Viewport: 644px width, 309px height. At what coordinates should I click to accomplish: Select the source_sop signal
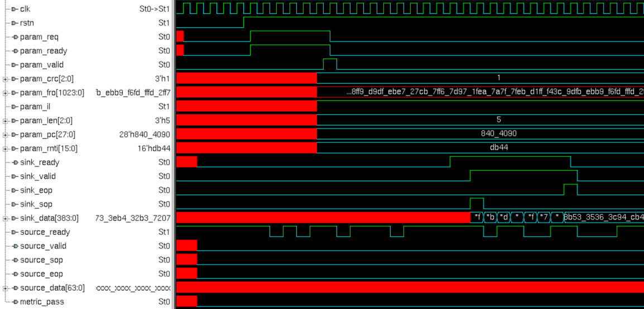pyautogui.click(x=41, y=260)
